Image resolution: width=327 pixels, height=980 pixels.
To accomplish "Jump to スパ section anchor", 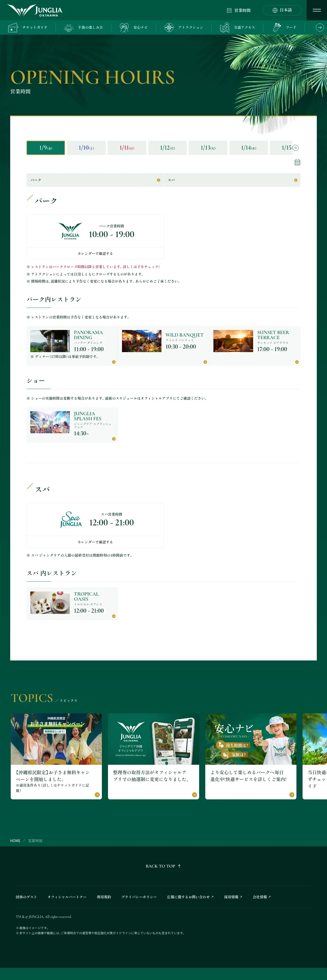I will (x=232, y=180).
